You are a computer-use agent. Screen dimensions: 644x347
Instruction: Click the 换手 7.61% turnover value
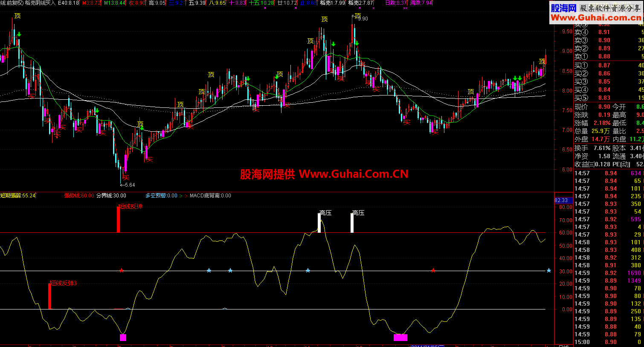click(x=602, y=148)
